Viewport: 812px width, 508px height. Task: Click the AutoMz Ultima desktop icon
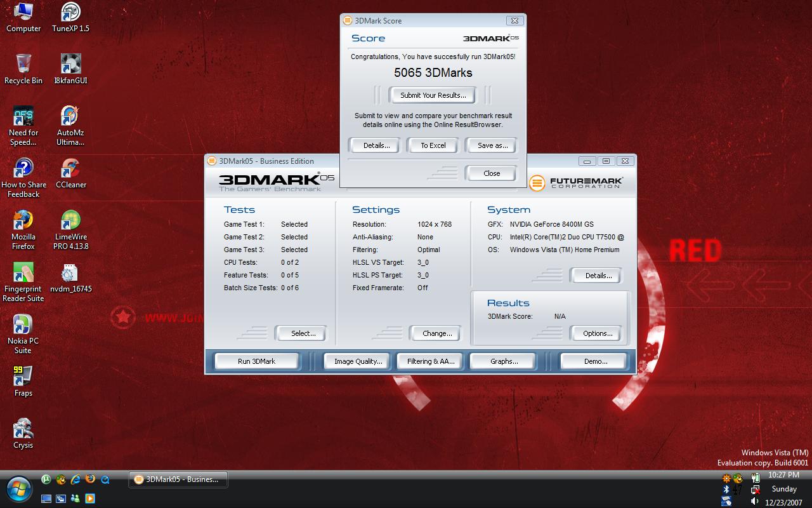click(x=70, y=126)
